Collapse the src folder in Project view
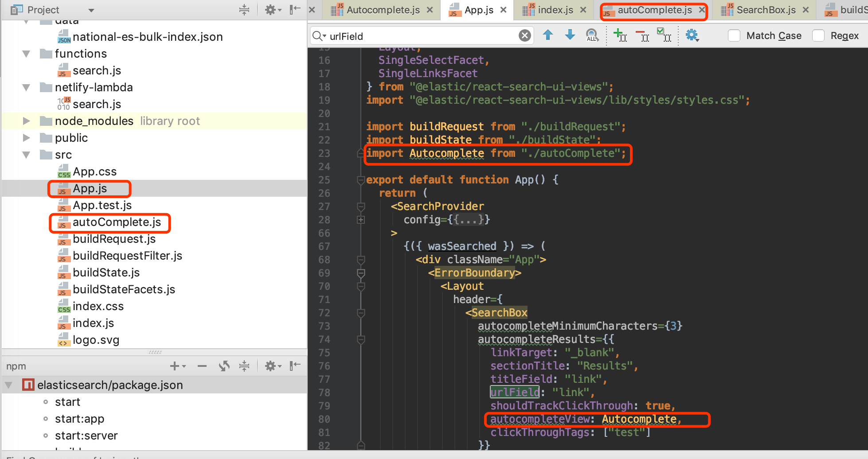The height and width of the screenshot is (459, 868). [26, 155]
